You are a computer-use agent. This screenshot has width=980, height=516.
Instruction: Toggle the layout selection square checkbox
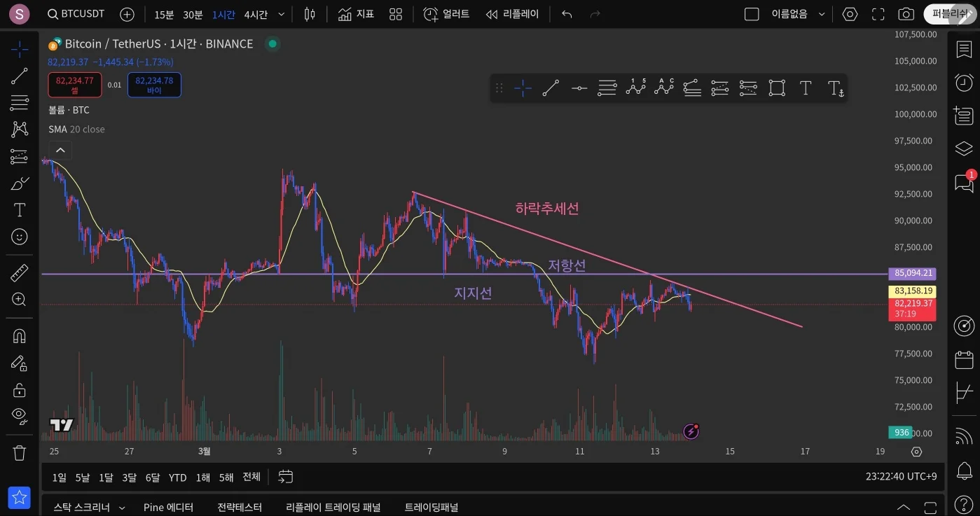(752, 14)
